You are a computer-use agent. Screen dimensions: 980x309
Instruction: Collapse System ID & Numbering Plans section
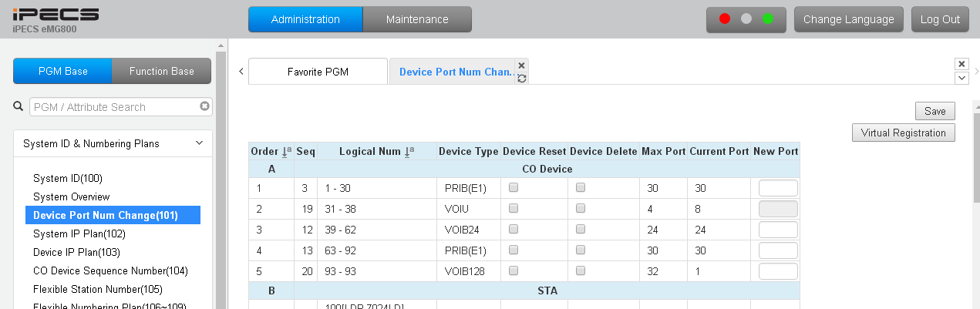click(x=199, y=143)
